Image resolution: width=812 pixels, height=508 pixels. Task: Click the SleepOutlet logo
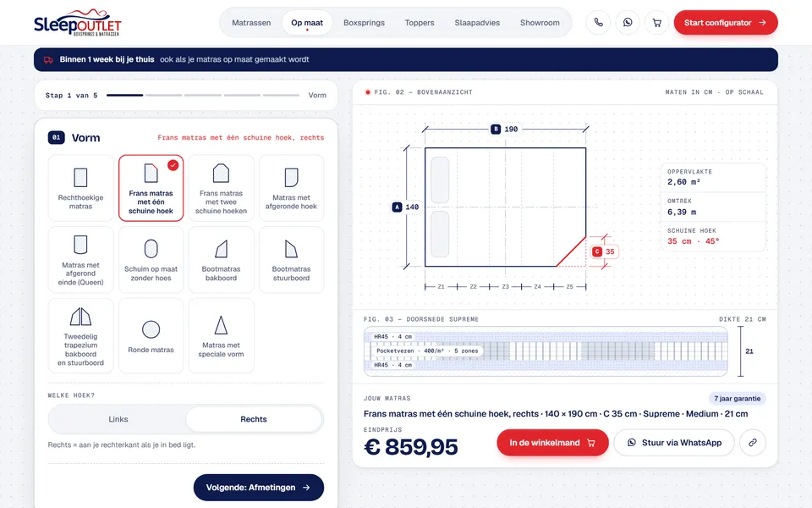tap(78, 23)
